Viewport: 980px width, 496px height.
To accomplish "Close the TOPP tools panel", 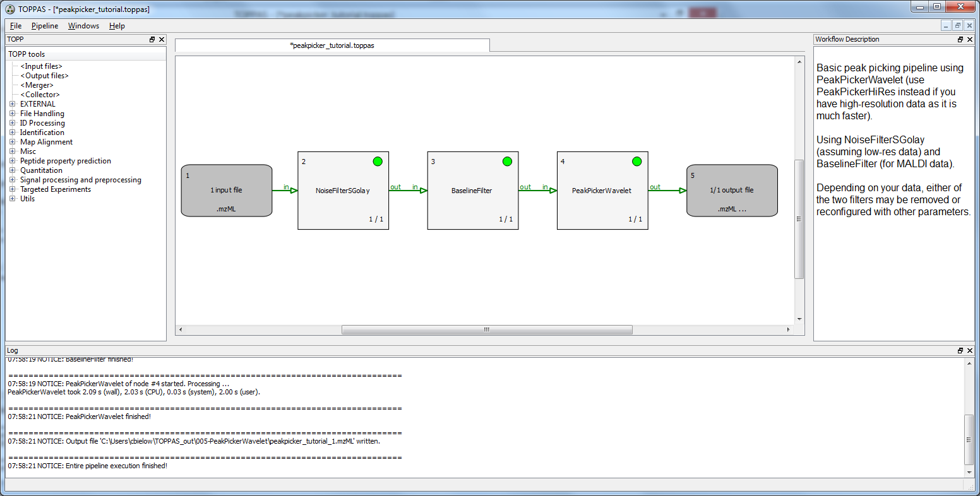I will pyautogui.click(x=161, y=40).
